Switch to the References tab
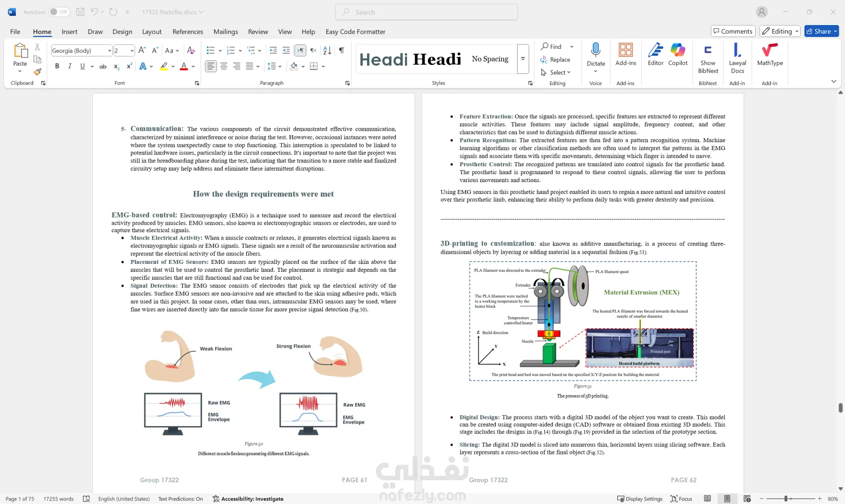The image size is (845, 504). pyautogui.click(x=187, y=32)
